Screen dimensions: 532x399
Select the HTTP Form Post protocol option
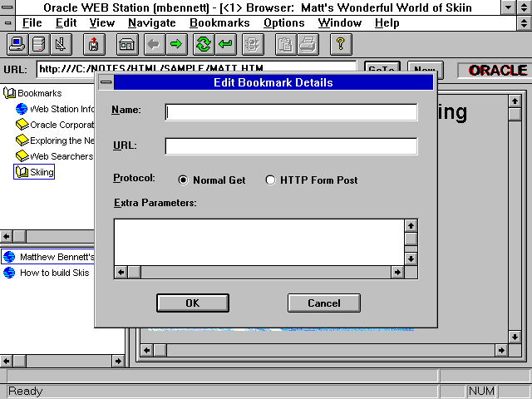270,180
